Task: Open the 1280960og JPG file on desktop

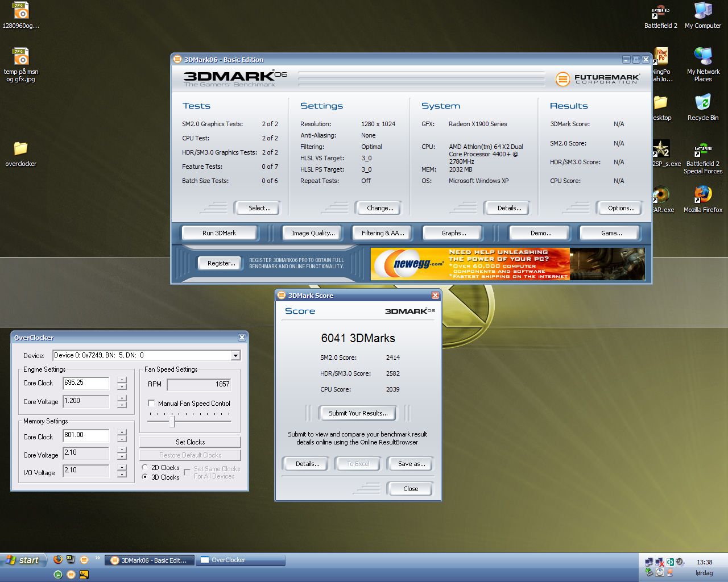Action: (x=21, y=15)
